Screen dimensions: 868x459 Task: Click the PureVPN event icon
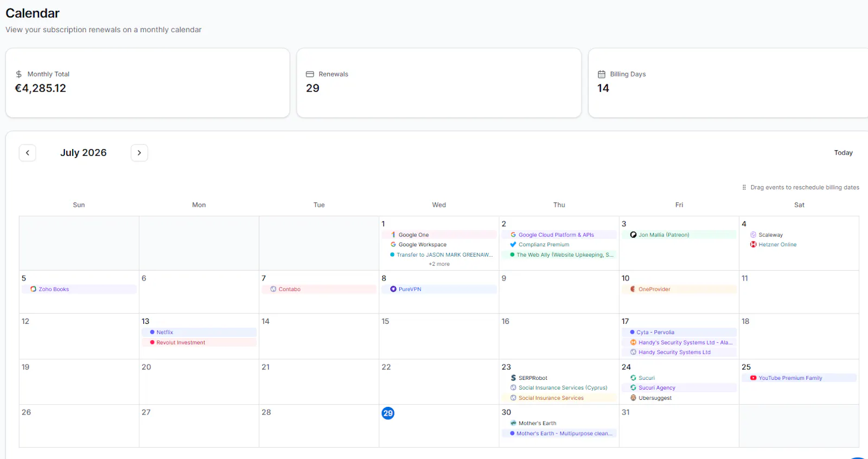[393, 289]
